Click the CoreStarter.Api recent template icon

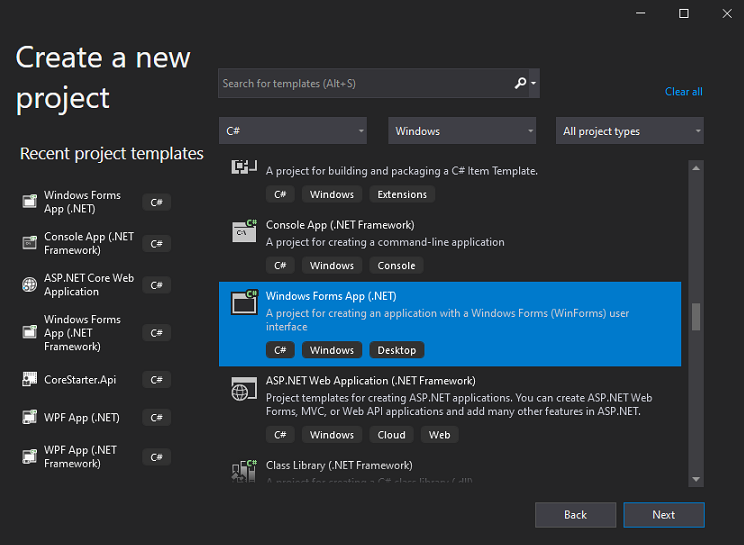29,379
